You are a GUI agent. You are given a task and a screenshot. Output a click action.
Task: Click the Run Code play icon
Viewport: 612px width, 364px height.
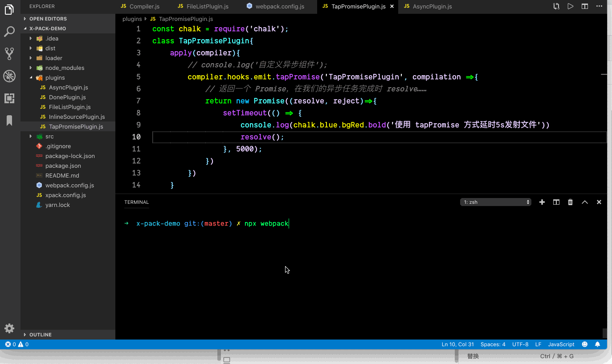(571, 6)
